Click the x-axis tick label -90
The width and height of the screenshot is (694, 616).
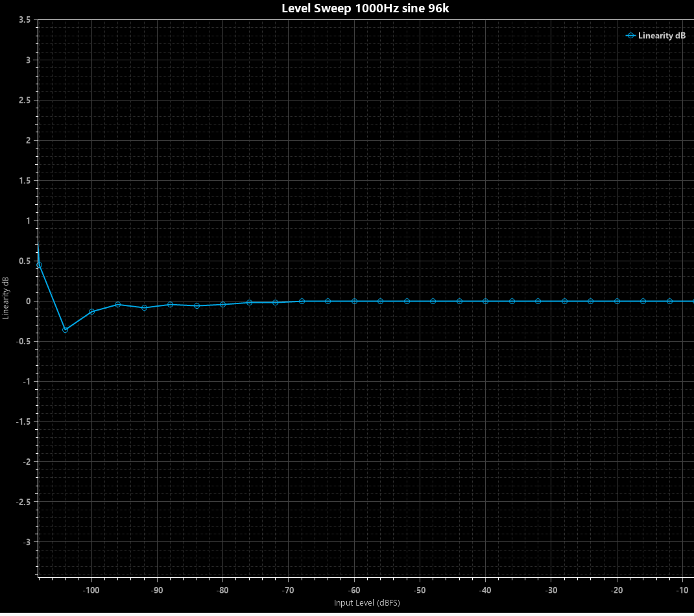pos(157,590)
